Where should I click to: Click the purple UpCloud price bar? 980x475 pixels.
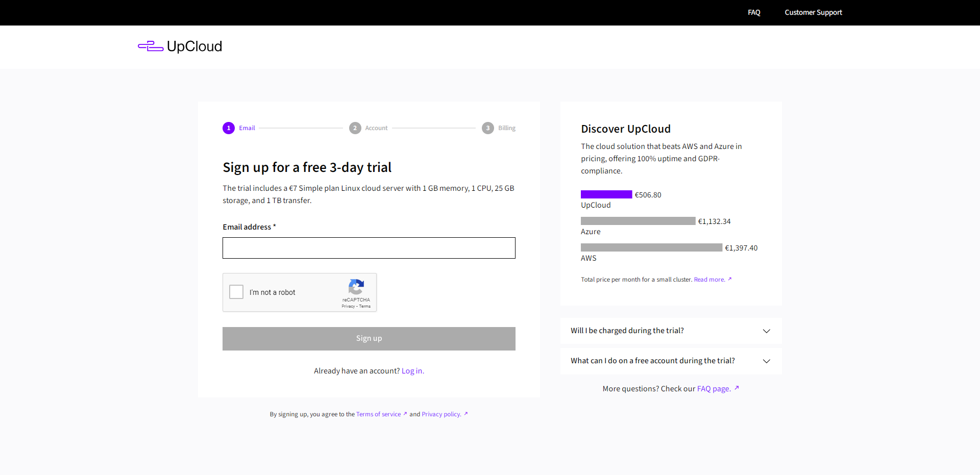pos(606,194)
